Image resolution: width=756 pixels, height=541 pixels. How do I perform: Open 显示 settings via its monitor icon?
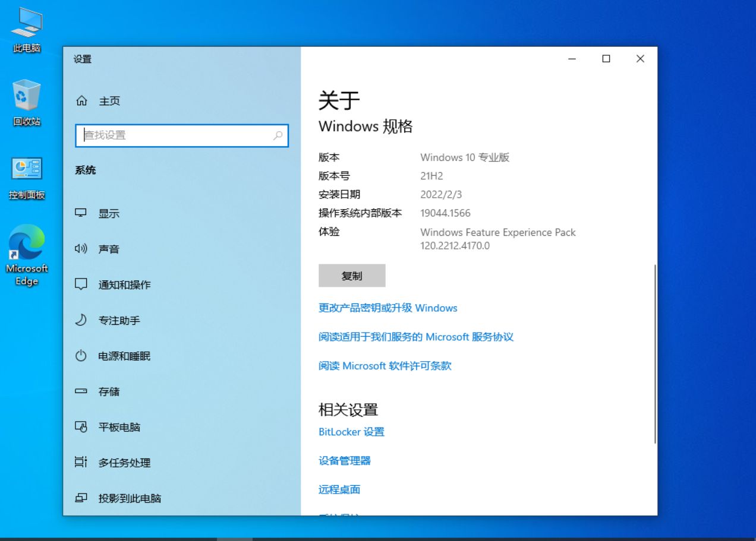[x=81, y=213]
